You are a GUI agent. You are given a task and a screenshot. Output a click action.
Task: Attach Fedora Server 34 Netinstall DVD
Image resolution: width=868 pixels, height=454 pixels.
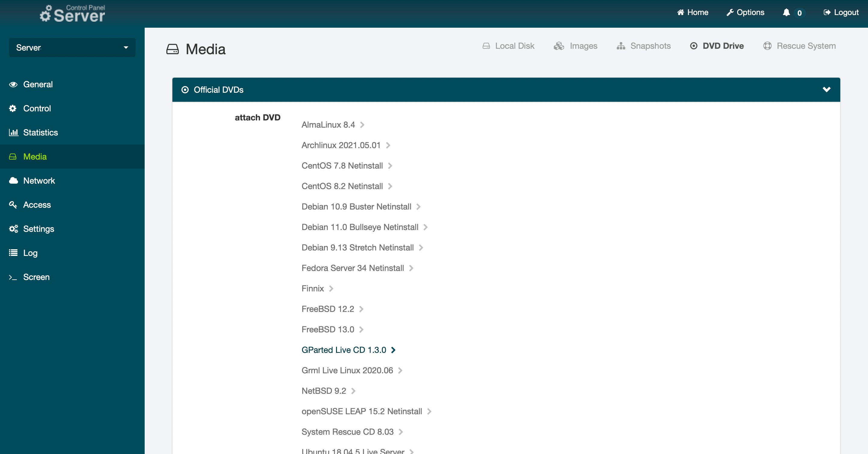(357, 268)
